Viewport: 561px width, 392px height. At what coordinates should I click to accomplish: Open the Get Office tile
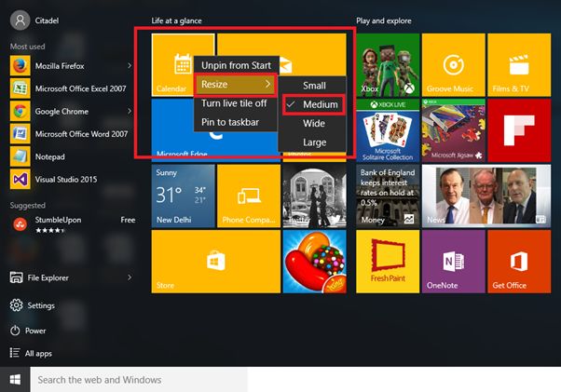[519, 262]
